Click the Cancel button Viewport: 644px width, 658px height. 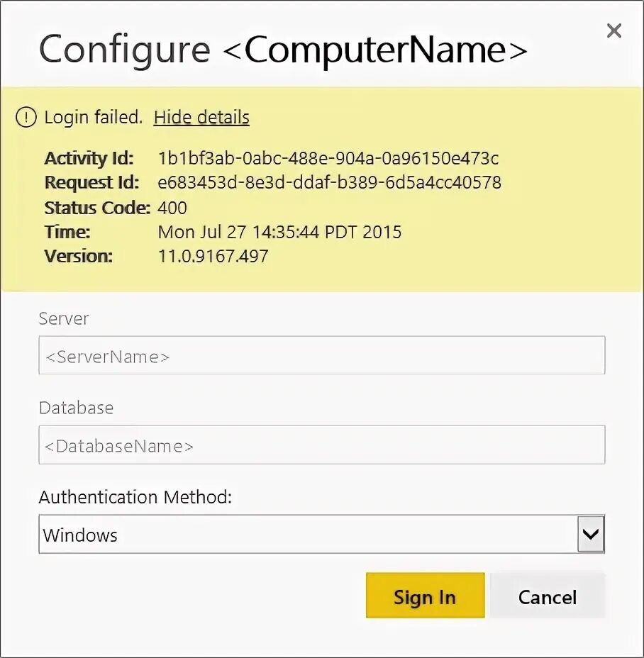point(548,596)
